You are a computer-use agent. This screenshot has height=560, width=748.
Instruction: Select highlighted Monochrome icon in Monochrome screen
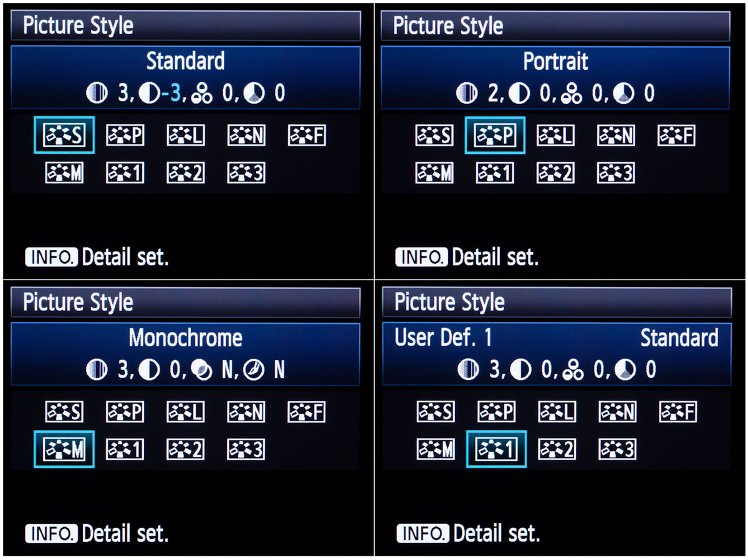point(64,449)
